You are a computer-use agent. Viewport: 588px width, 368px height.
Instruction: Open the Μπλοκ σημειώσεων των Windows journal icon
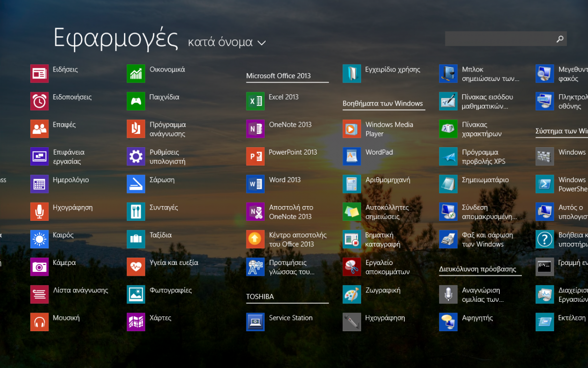click(448, 74)
